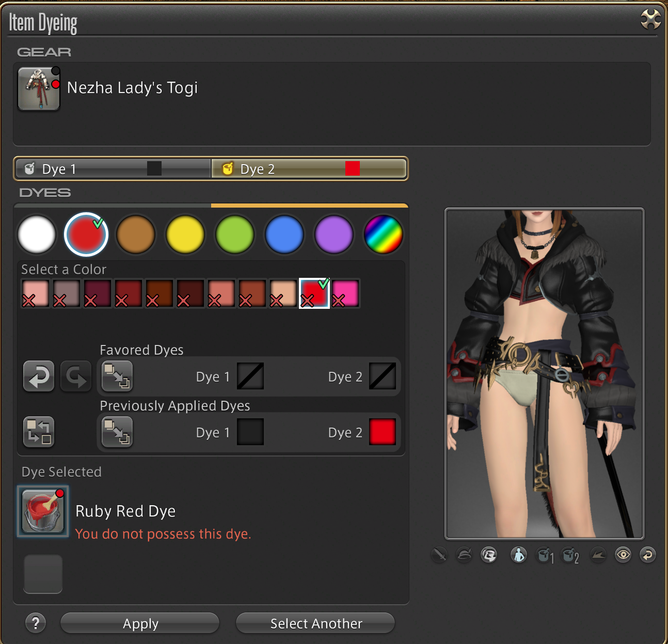Click the Ruby Red Dye pot icon
The image size is (668, 644).
click(43, 511)
